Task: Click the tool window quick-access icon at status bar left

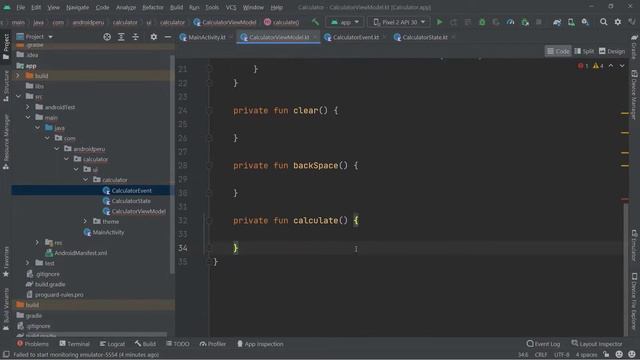Action: 6,354
